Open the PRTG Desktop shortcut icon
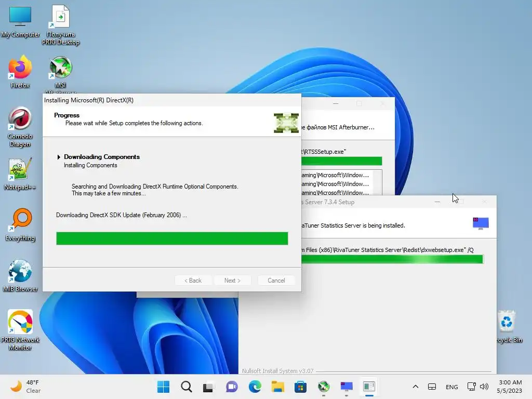This screenshot has width=532, height=399. (x=60, y=24)
